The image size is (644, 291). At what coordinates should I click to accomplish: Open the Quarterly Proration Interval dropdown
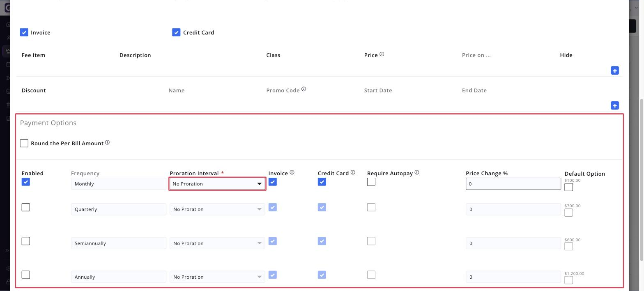coord(217,209)
